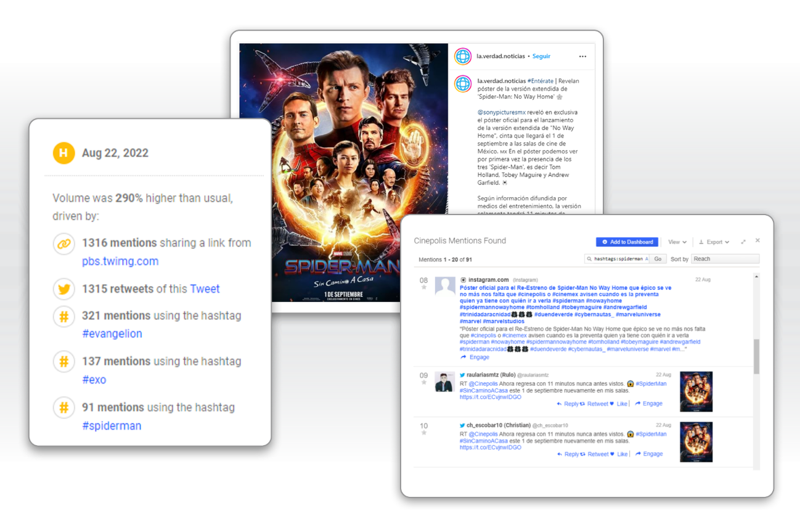
Task: Open the Export dropdown
Action: pos(714,242)
